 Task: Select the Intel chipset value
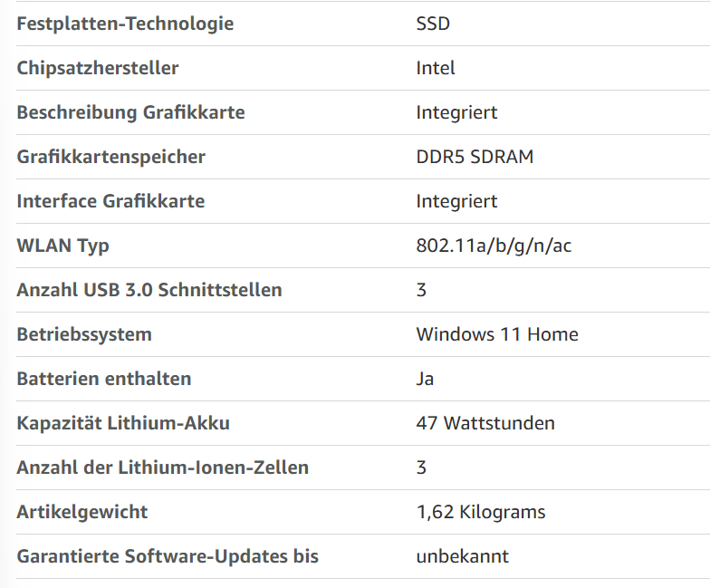[x=435, y=68]
